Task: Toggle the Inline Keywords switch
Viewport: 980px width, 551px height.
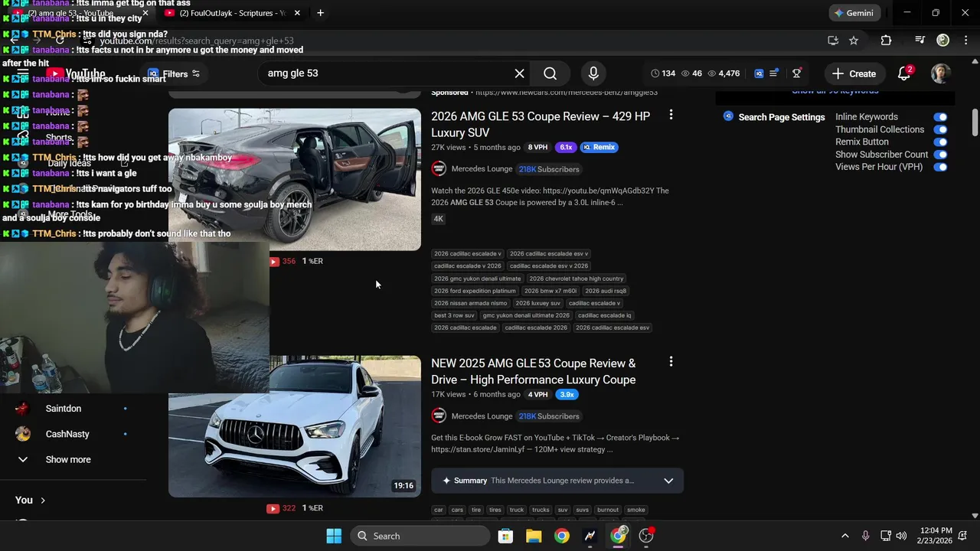Action: (x=940, y=117)
